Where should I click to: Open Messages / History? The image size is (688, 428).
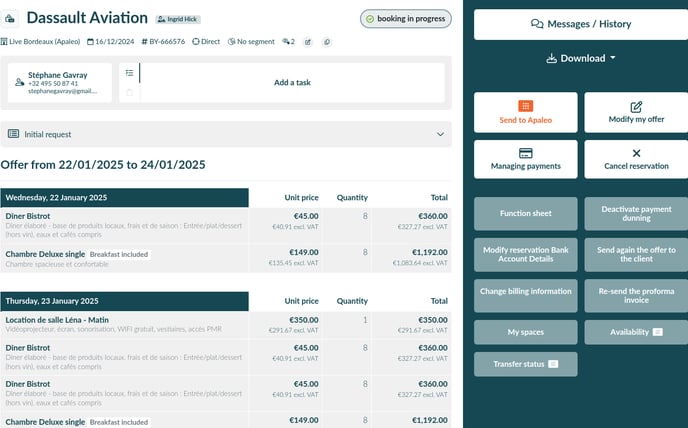coord(580,24)
